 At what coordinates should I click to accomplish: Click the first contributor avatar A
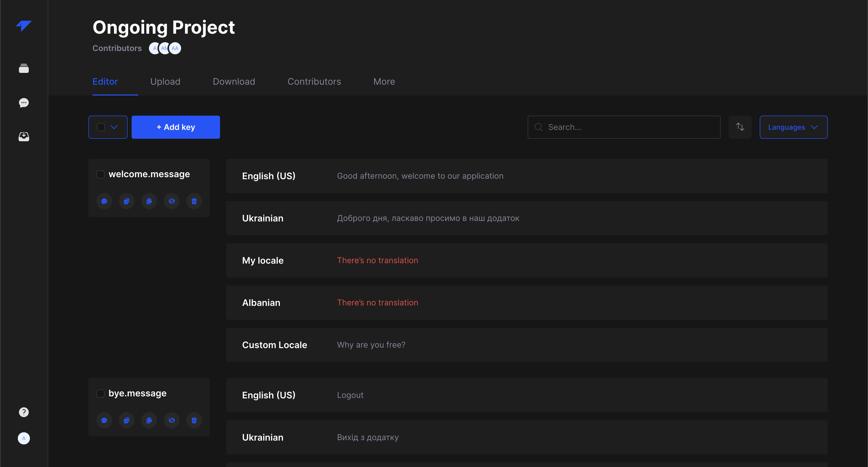coord(154,48)
